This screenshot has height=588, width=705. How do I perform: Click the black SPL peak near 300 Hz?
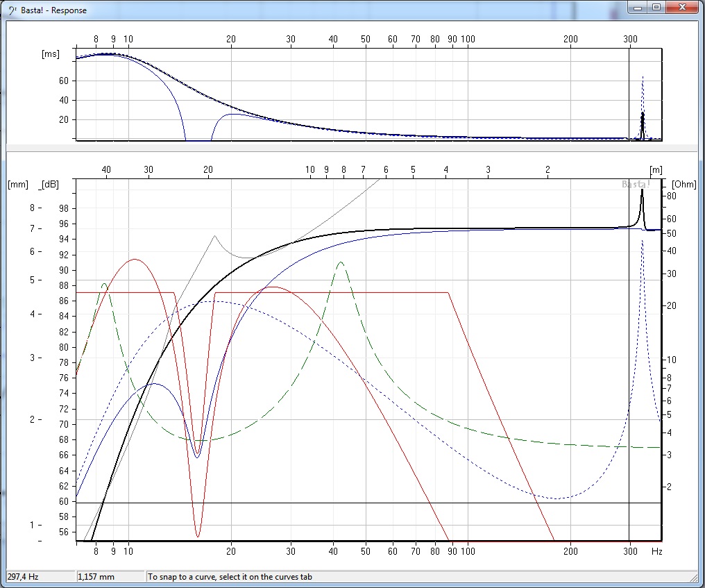coord(642,193)
